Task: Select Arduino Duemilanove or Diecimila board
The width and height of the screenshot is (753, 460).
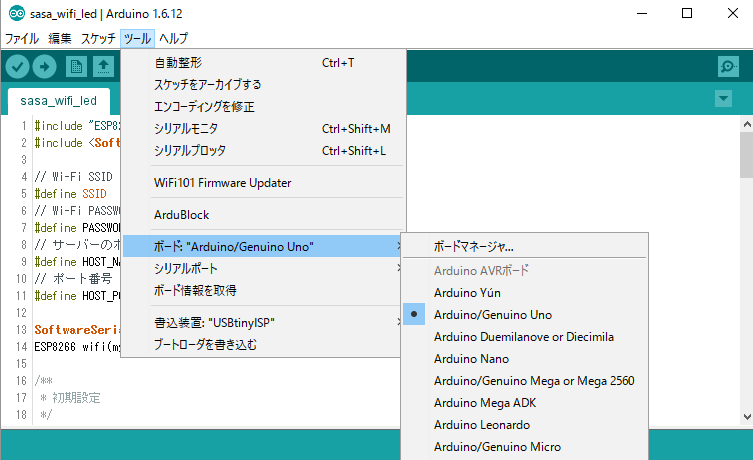Action: [524, 337]
